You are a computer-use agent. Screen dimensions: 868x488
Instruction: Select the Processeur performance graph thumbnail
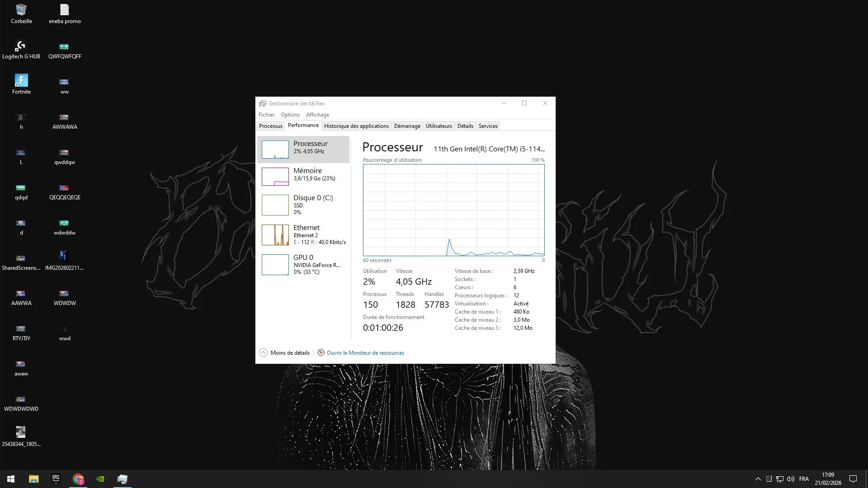point(275,150)
